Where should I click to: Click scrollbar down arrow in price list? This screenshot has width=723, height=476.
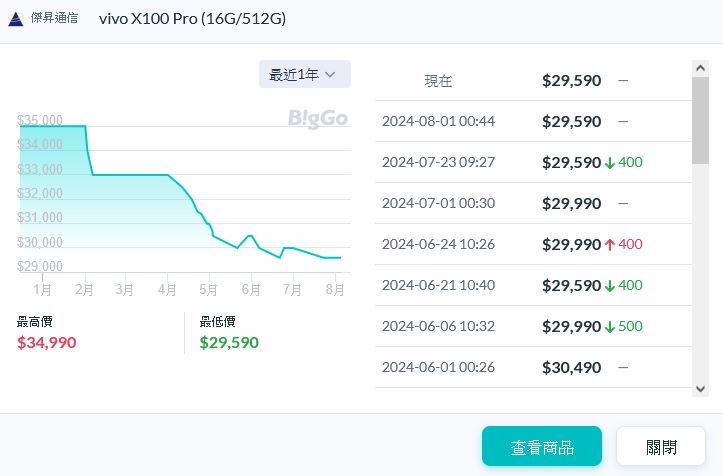(701, 388)
